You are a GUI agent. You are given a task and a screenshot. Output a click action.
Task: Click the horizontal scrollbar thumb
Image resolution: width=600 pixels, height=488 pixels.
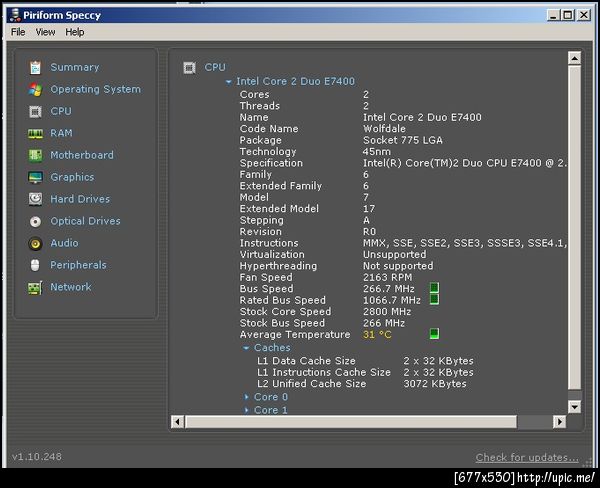click(x=351, y=422)
